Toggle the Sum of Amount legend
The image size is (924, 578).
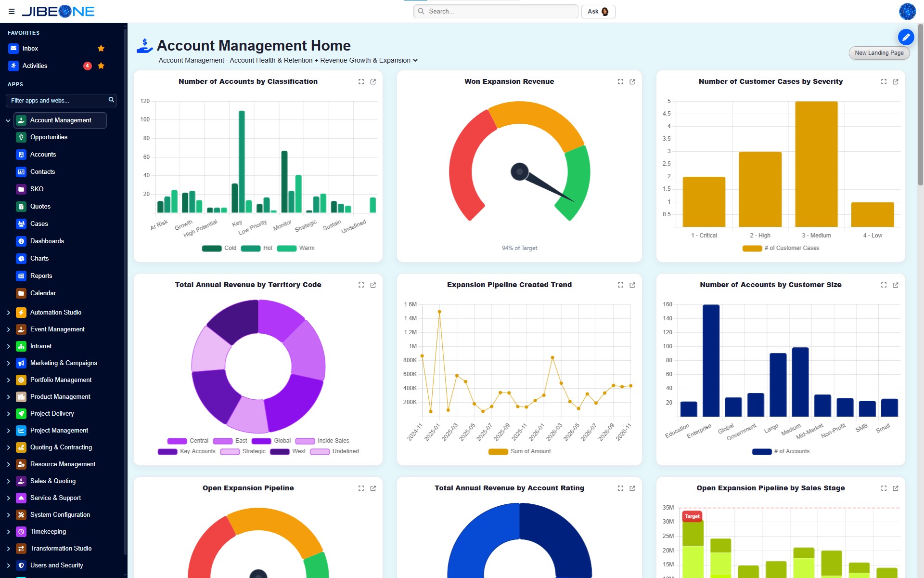(519, 451)
